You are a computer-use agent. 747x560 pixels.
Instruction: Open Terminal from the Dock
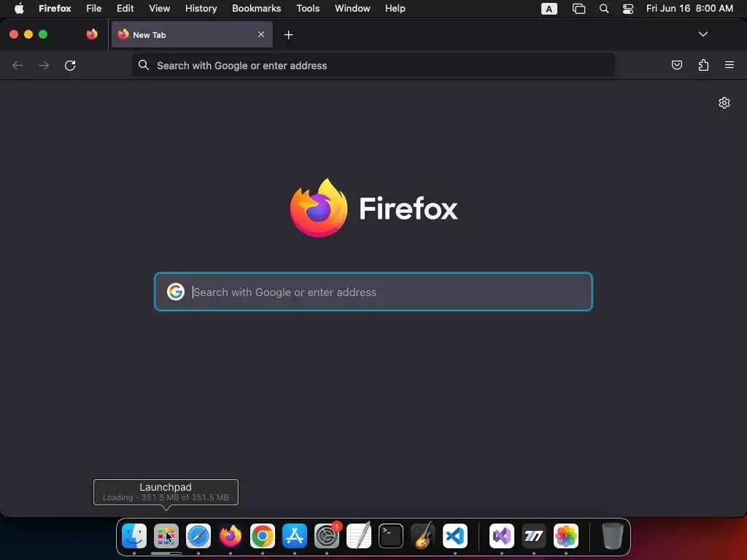(391, 536)
